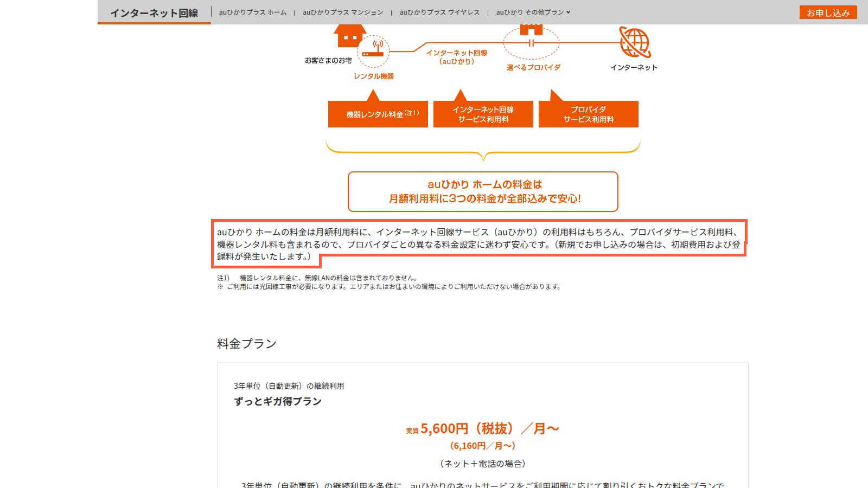The height and width of the screenshot is (488, 868).
Task: Click the （ネット＋電話の場合） note
Action: point(483,464)
